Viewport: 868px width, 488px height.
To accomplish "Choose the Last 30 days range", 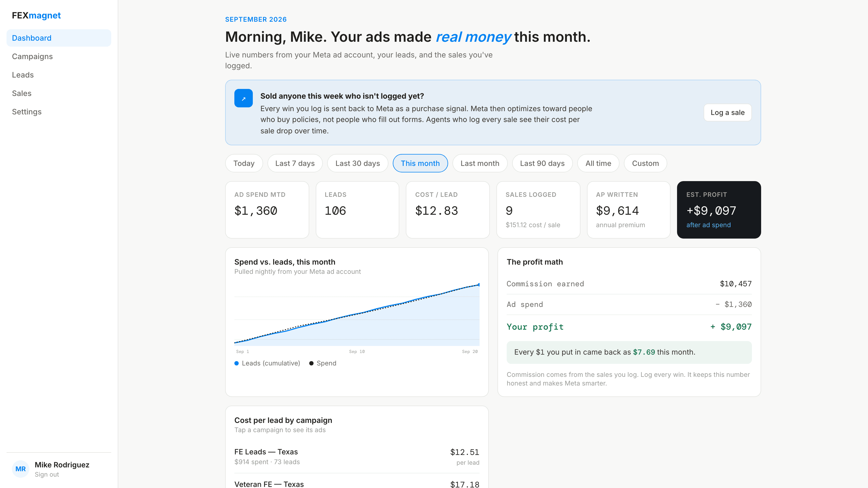I will [x=358, y=163].
